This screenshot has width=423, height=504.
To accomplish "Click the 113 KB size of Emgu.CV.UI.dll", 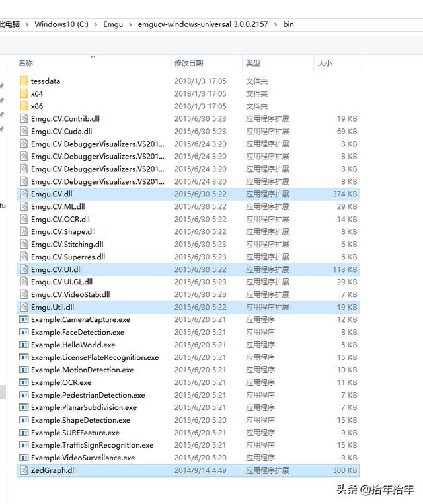I will pos(345,269).
